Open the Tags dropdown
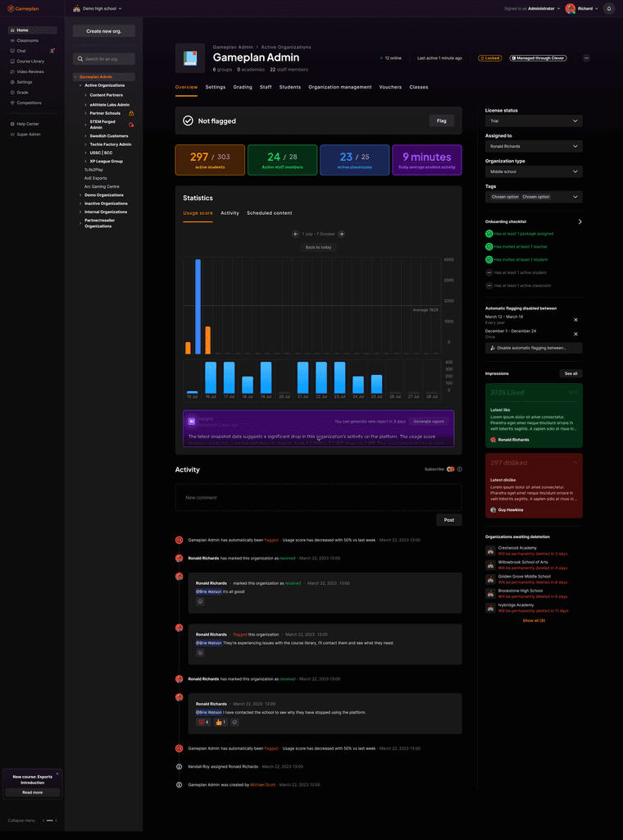 [534, 197]
